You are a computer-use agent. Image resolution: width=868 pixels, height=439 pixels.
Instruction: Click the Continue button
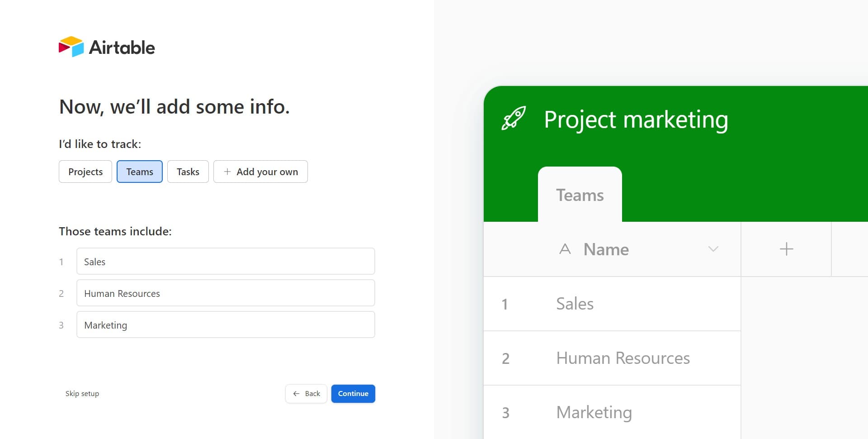coord(353,394)
